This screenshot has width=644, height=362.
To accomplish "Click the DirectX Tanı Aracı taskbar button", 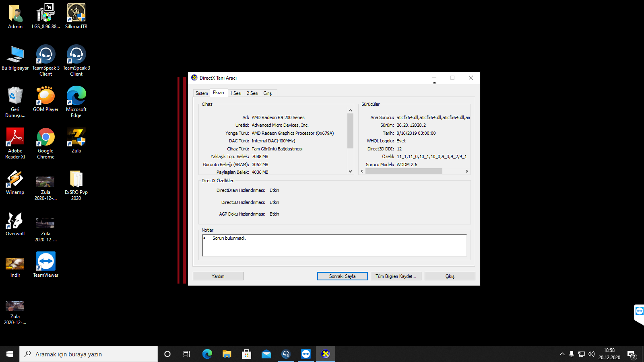I will [326, 354].
